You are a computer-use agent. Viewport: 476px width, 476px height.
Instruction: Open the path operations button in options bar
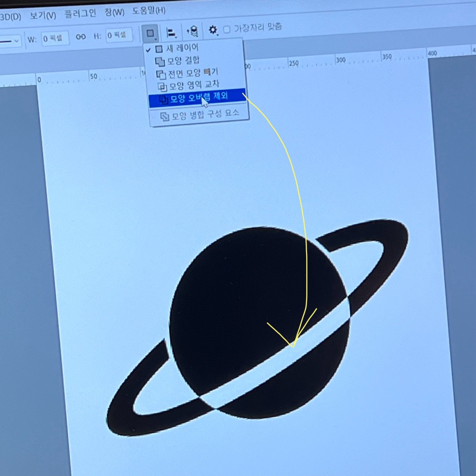[150, 33]
